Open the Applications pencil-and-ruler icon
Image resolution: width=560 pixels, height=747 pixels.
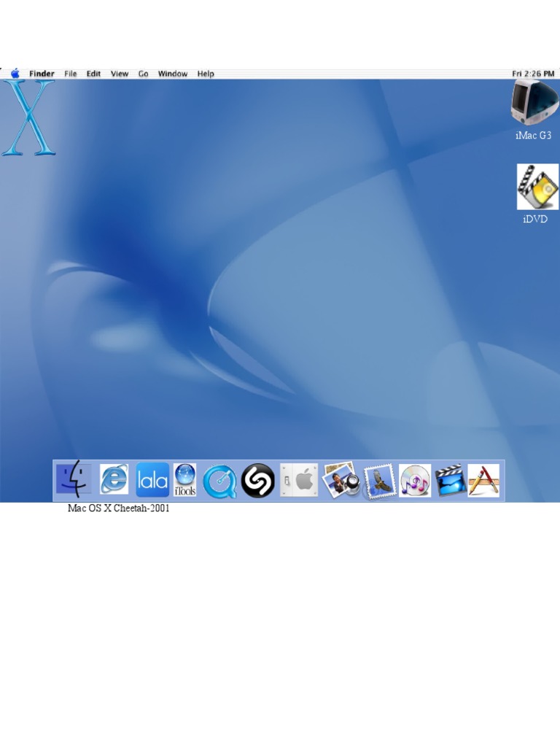(483, 481)
